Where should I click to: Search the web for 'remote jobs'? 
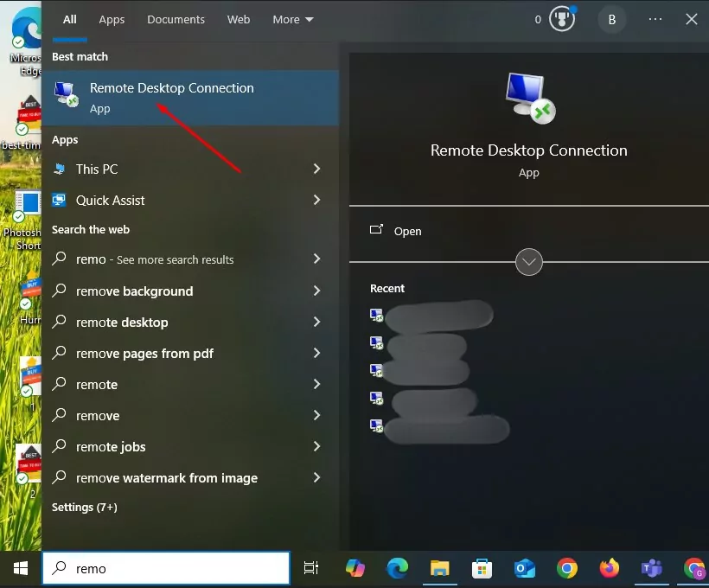pos(111,447)
